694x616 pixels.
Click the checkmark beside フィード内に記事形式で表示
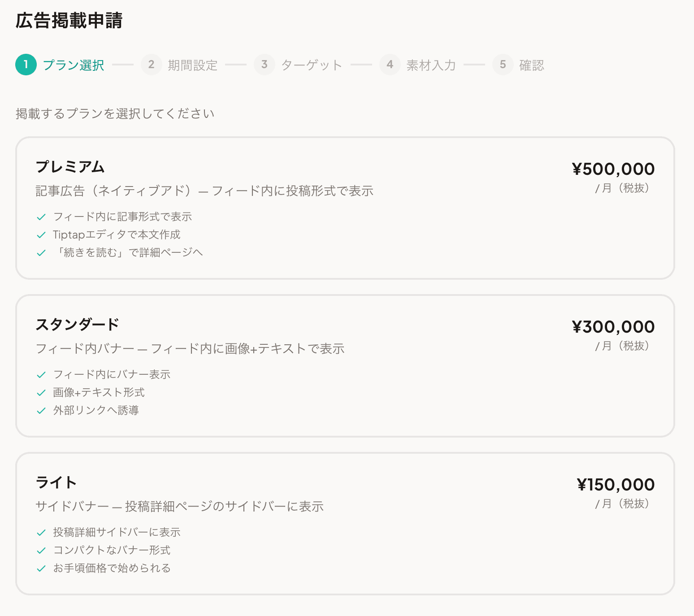click(x=41, y=217)
